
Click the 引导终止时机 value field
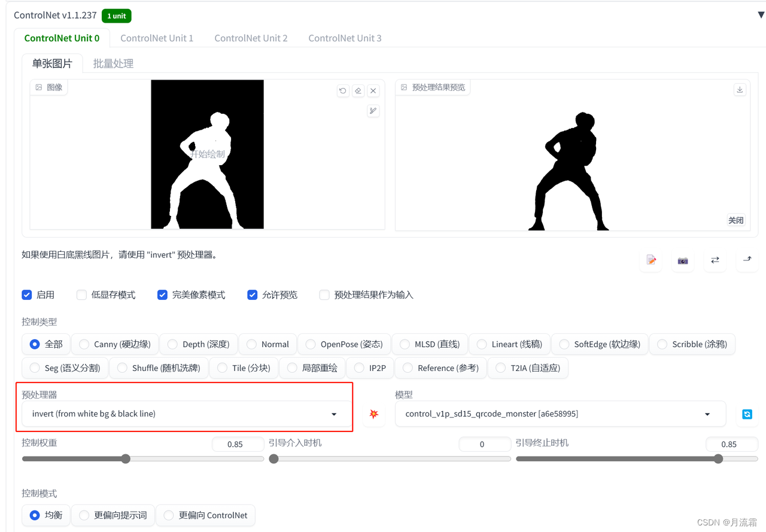732,444
